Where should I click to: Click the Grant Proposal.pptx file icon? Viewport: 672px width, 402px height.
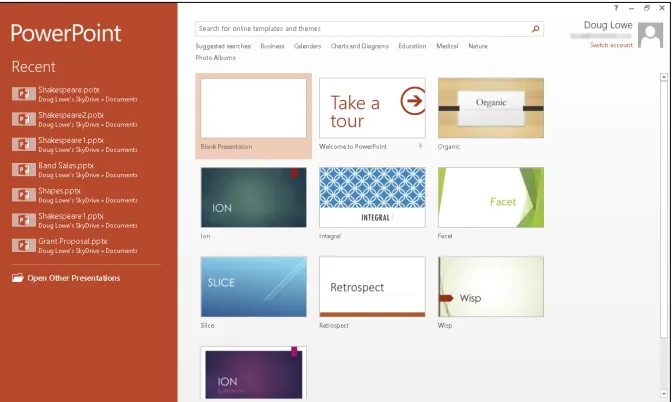[24, 245]
